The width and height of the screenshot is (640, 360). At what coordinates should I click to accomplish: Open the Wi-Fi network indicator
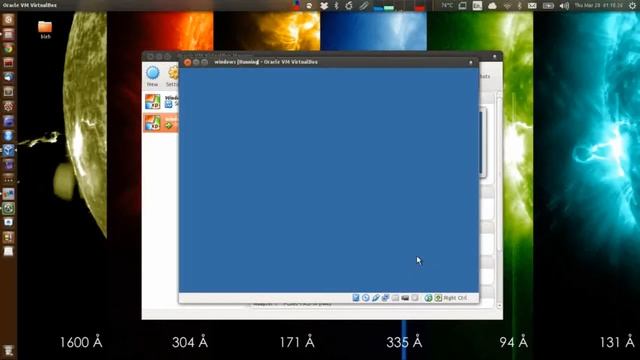[x=508, y=6]
